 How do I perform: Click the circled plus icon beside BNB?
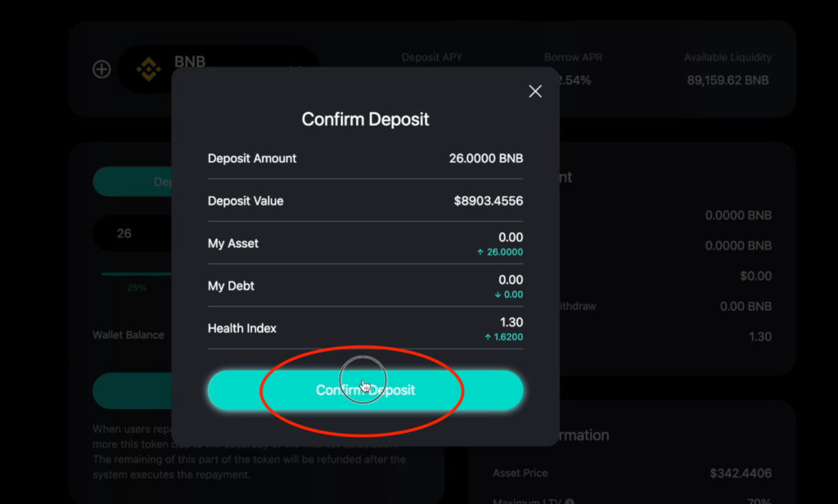point(101,70)
